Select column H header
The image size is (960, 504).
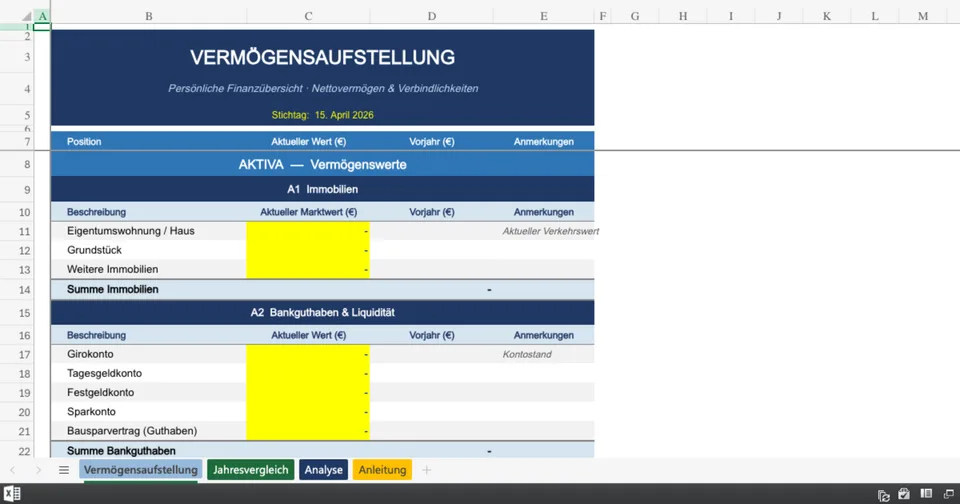point(683,17)
